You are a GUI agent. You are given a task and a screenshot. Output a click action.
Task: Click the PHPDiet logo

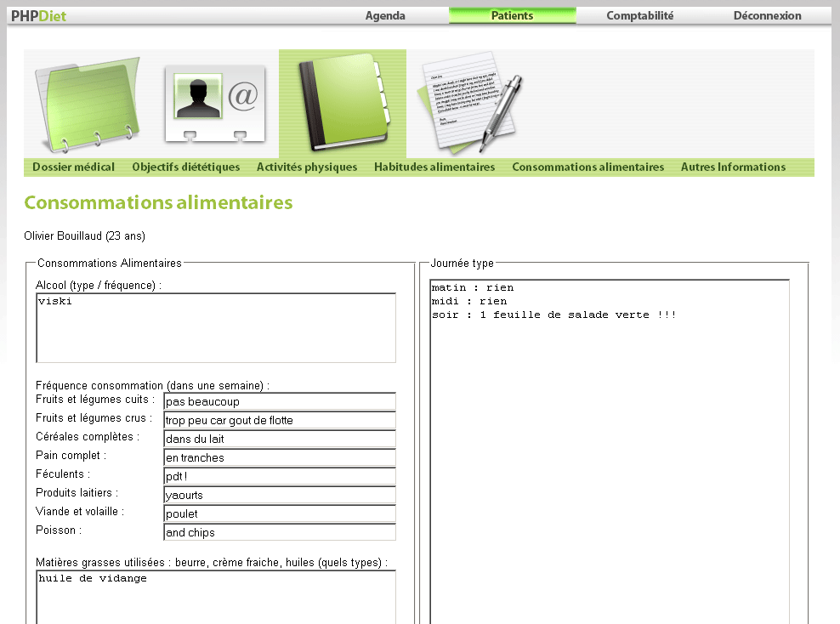pos(39,15)
